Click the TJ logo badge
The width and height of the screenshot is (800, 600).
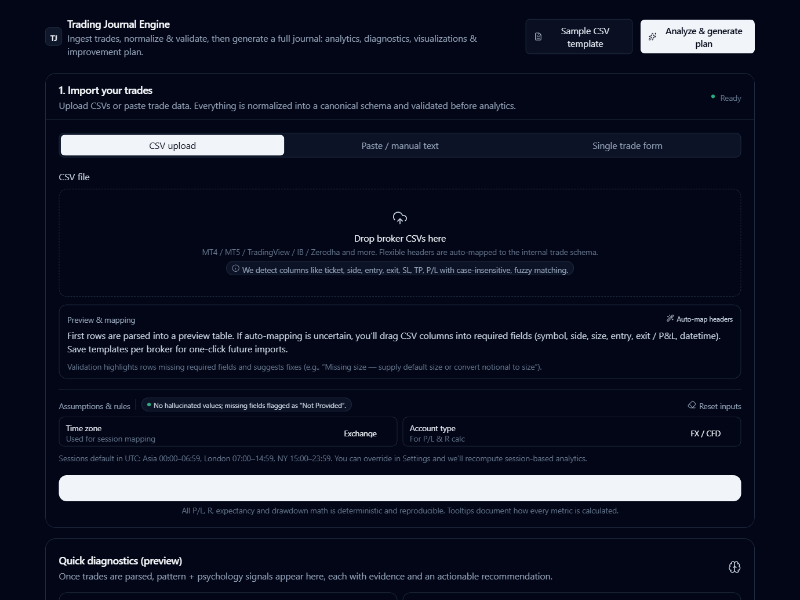pyautogui.click(x=54, y=37)
